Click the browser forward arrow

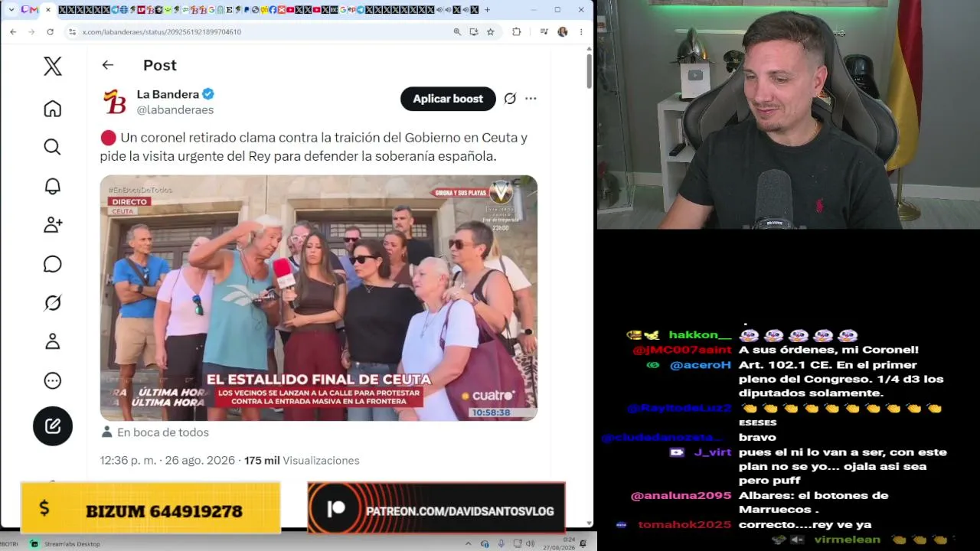coord(31,32)
